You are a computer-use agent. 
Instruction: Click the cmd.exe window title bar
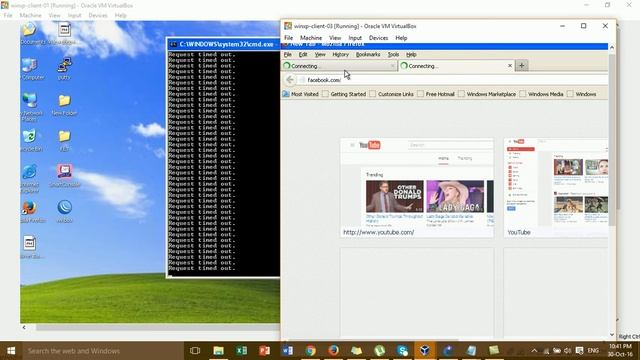(223, 44)
